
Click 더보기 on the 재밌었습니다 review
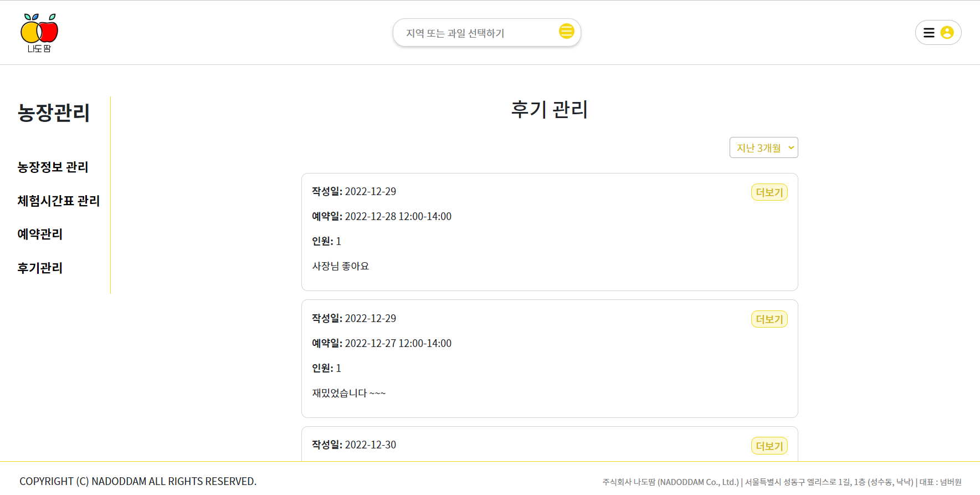click(x=768, y=319)
